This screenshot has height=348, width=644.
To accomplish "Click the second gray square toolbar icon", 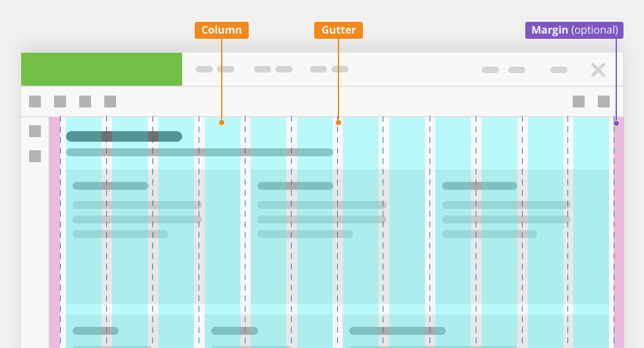I will (60, 101).
